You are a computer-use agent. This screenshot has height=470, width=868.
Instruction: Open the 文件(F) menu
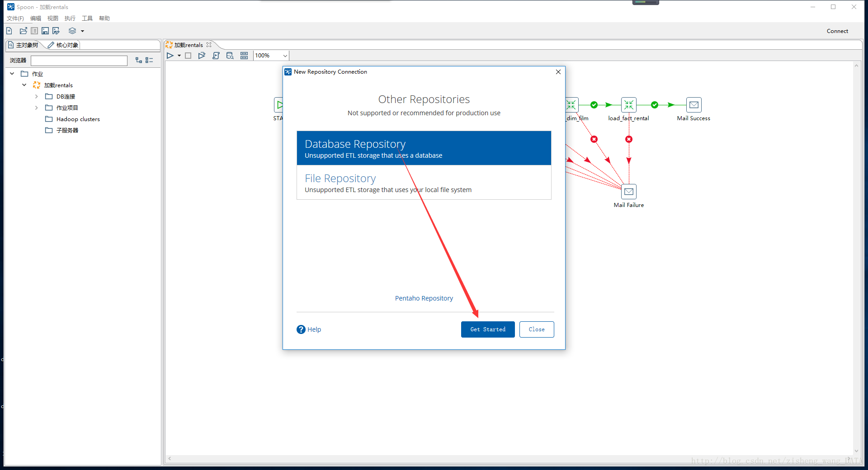click(x=15, y=18)
